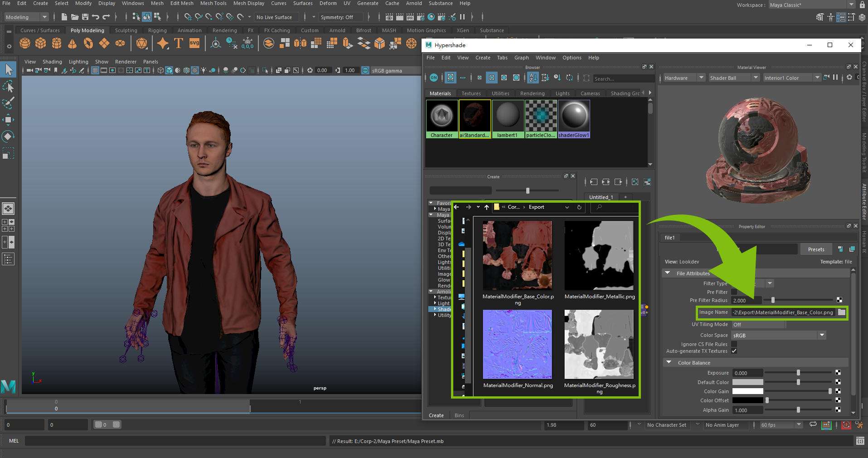Image resolution: width=868 pixels, height=458 pixels.
Task: Open the Hardware renderer dropdown in Material Viewer
Action: point(684,78)
